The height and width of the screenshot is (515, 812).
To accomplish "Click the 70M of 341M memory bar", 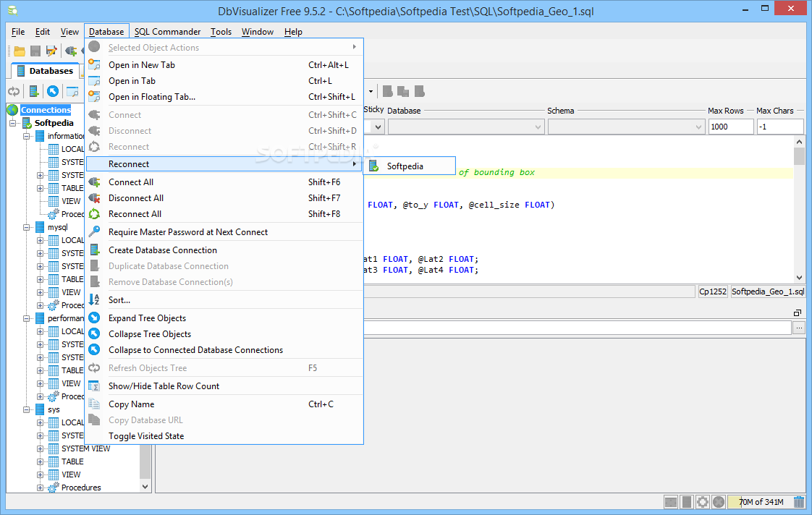I will coord(761,501).
